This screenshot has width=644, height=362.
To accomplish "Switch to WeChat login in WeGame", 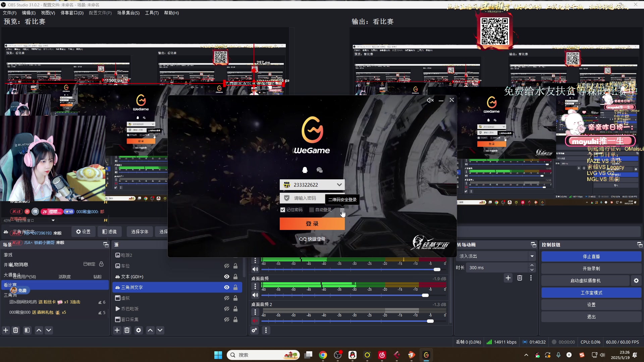I will click(319, 170).
